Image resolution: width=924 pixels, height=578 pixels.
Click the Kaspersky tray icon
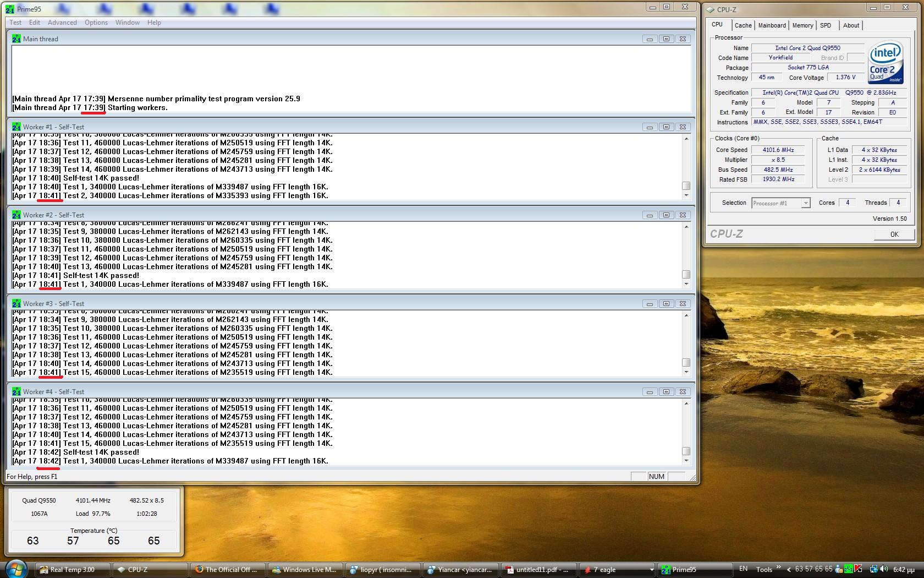[x=858, y=569]
